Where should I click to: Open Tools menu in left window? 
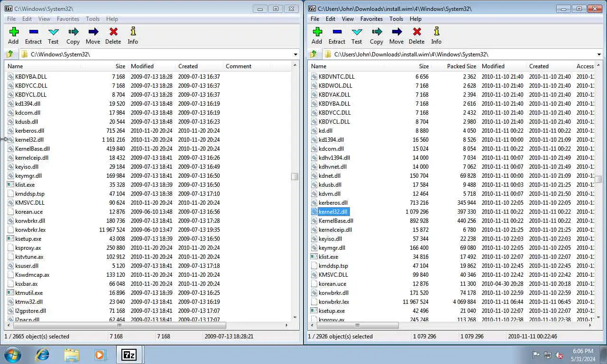pyautogui.click(x=92, y=19)
